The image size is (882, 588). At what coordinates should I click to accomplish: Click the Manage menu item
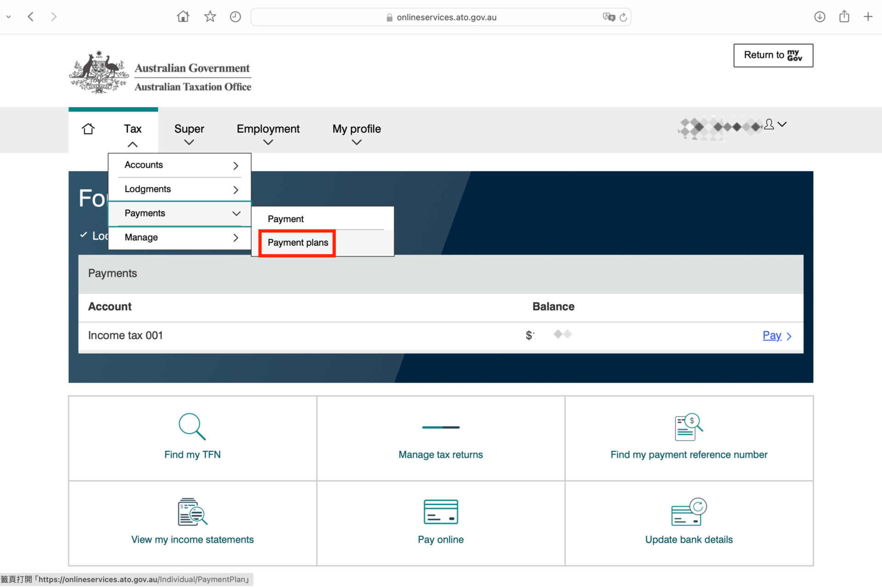[x=180, y=237]
